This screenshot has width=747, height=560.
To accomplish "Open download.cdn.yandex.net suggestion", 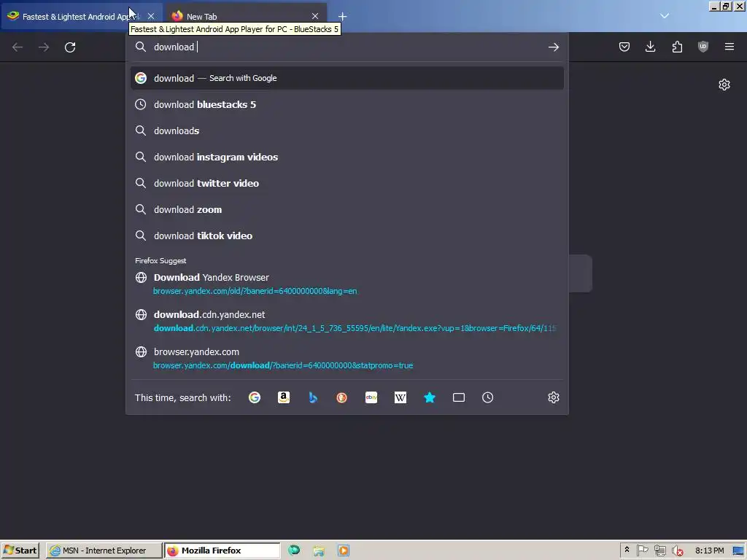I will tap(347, 321).
